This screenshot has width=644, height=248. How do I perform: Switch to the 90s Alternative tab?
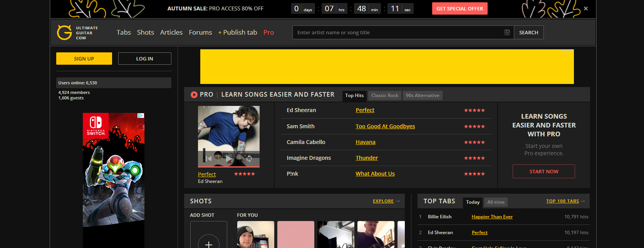(423, 96)
